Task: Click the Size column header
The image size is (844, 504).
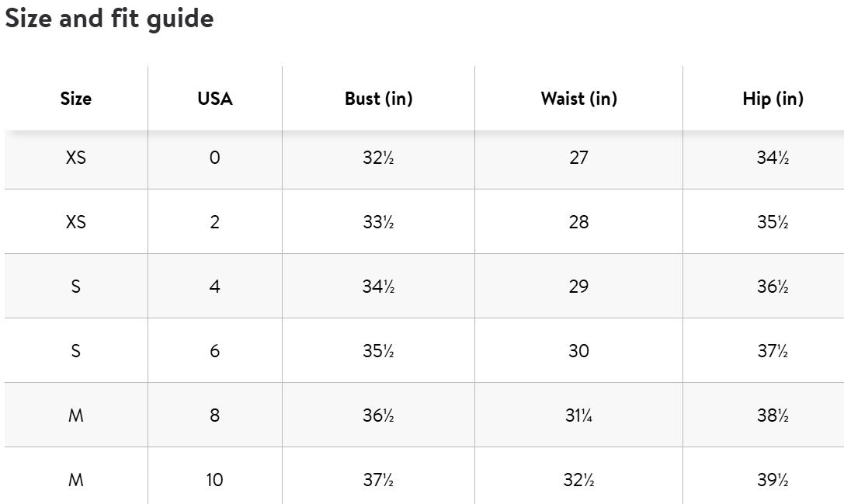Action: point(76,99)
